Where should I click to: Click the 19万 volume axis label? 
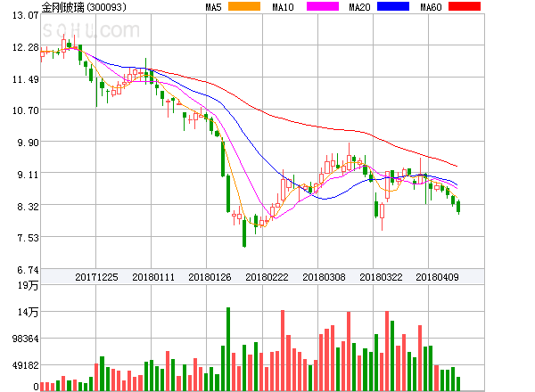28,285
